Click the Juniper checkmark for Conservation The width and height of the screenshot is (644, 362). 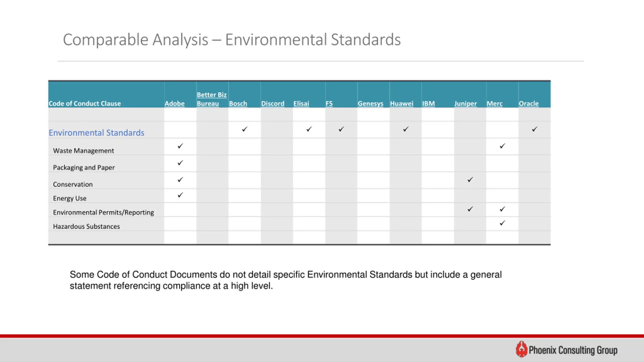point(470,180)
